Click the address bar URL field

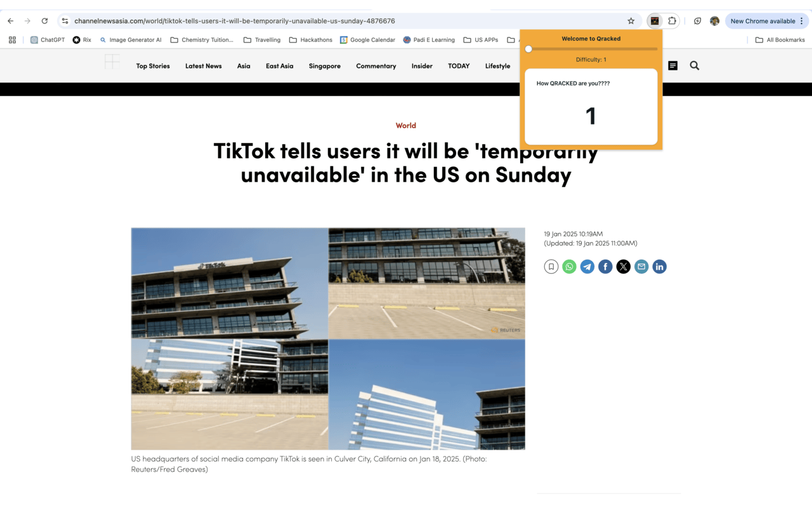pos(349,21)
